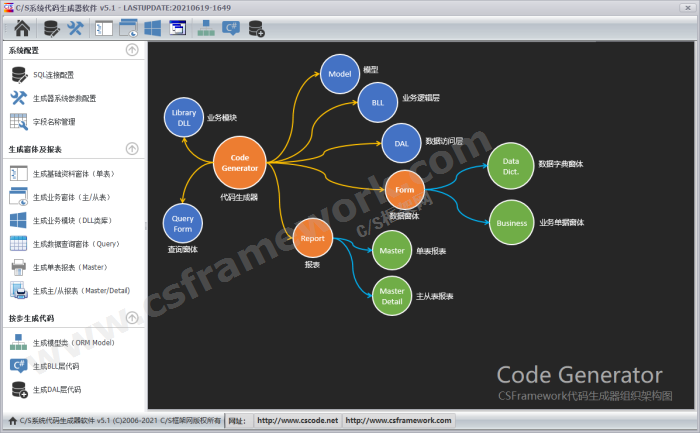Click the green hierarchy model icon in toolbar
This screenshot has height=433, width=700.
pyautogui.click(x=205, y=28)
